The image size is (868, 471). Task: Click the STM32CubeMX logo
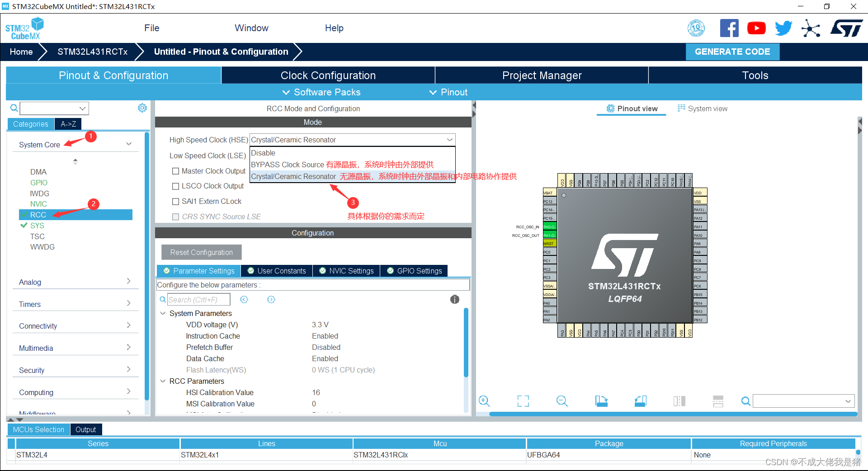(25, 28)
